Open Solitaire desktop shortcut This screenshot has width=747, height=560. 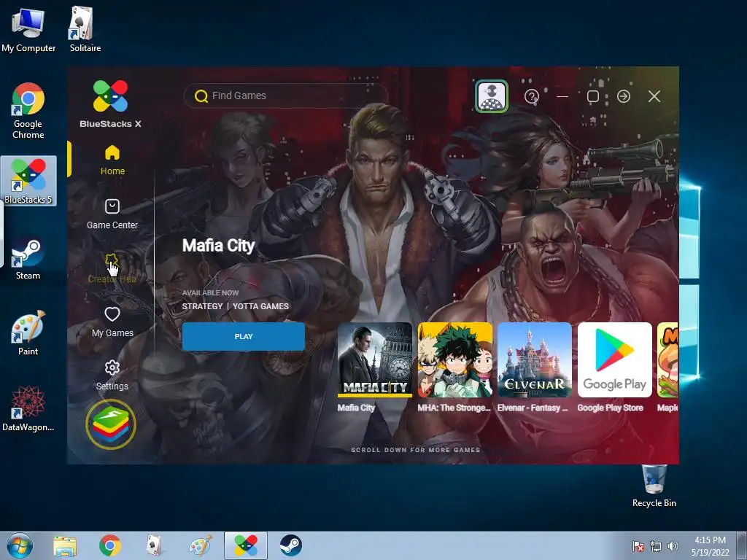85,29
